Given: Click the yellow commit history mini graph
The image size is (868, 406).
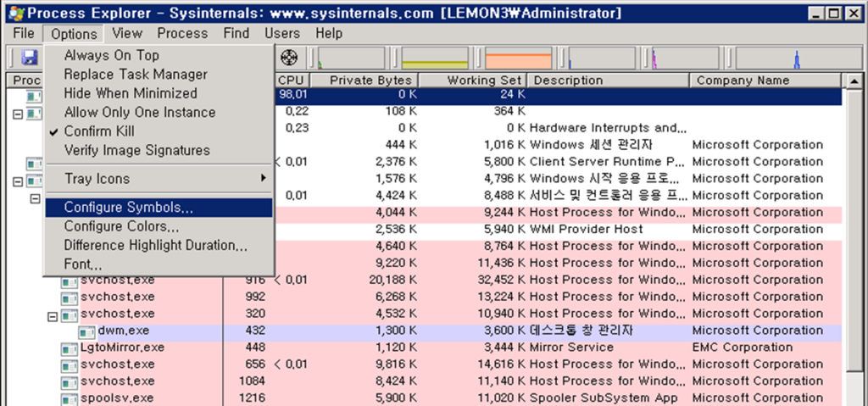Looking at the screenshot, I should click(x=435, y=58).
